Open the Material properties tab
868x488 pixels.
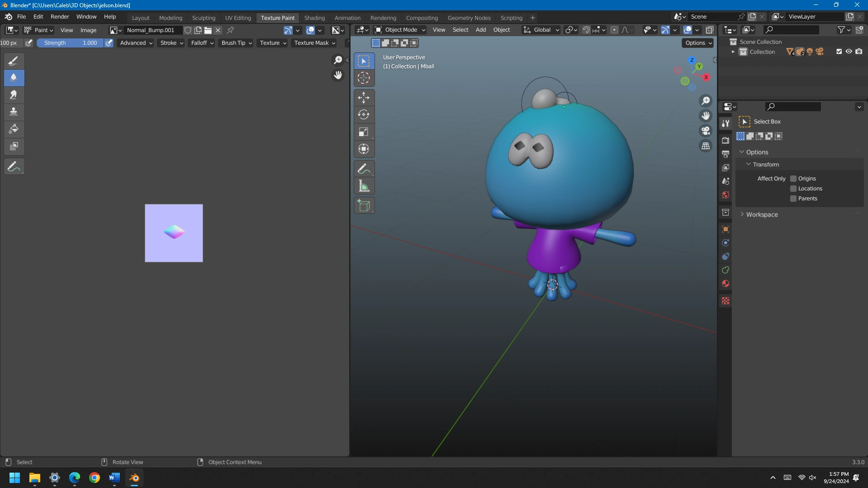pyautogui.click(x=725, y=284)
